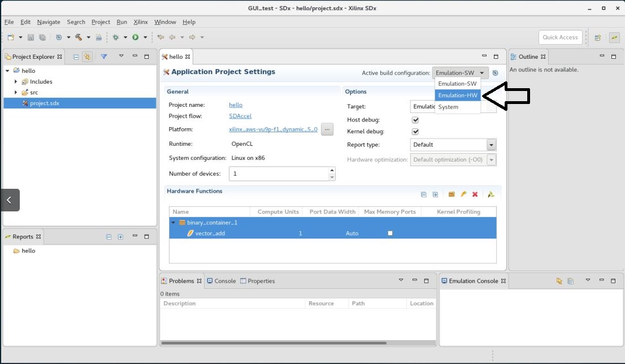Select the vector_add function row
The width and height of the screenshot is (625, 364).
pyautogui.click(x=332, y=233)
